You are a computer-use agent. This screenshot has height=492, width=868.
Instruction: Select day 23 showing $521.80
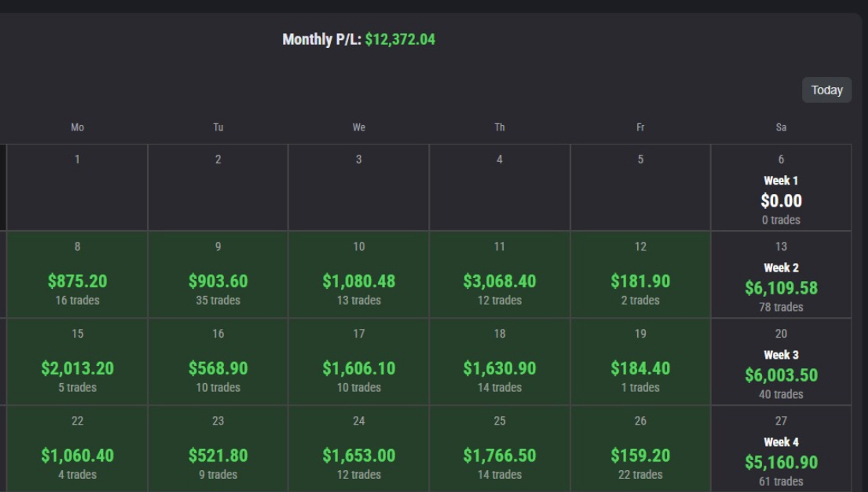[218, 449]
